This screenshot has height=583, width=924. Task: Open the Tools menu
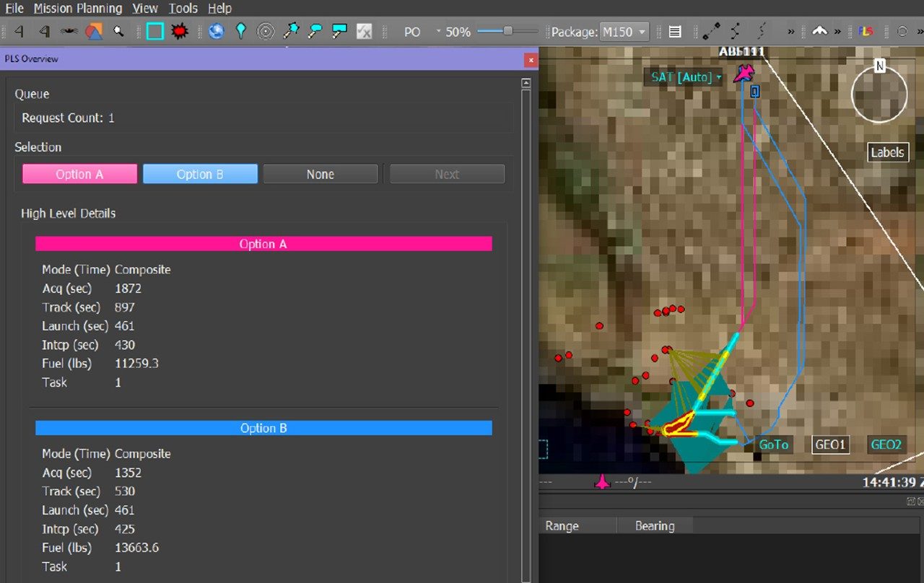pos(183,8)
